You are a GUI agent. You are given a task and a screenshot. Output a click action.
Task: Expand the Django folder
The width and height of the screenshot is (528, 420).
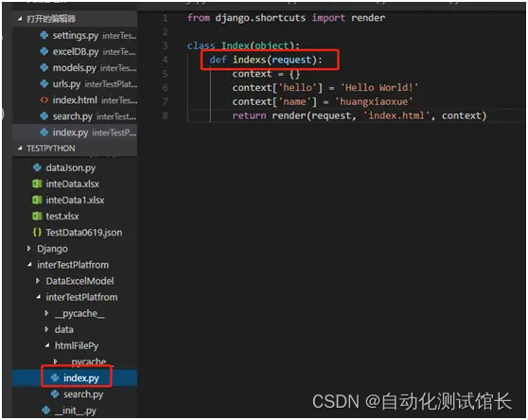29,249
